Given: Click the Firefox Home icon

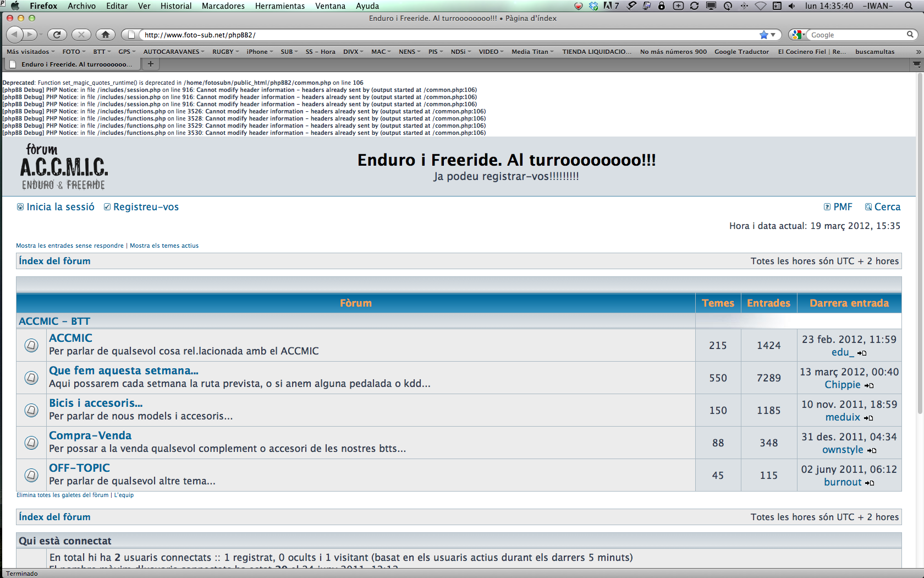Looking at the screenshot, I should click(106, 34).
